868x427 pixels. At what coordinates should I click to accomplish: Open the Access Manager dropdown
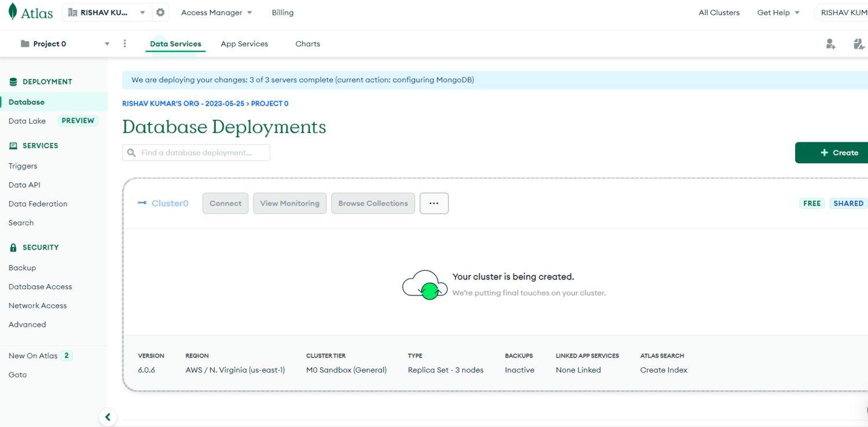(216, 12)
